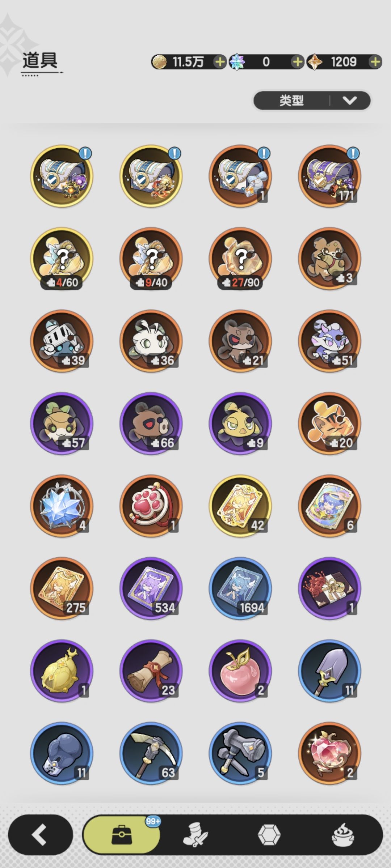Select the ice crystal star item

click(62, 506)
